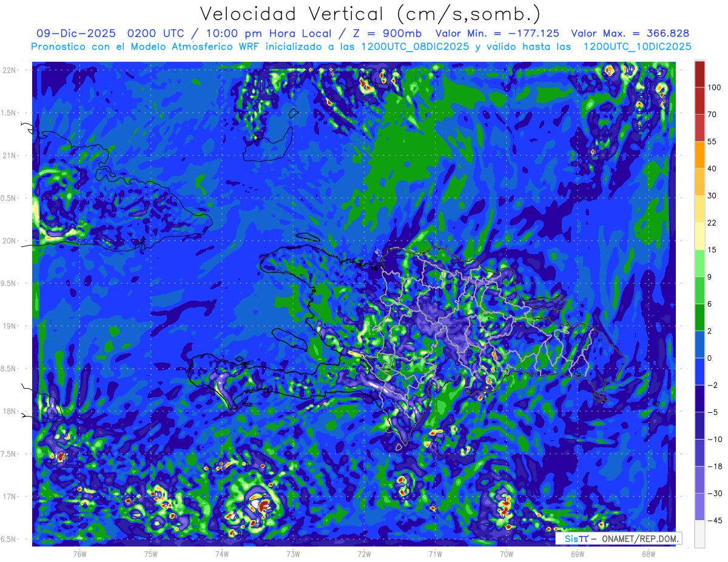Click the '68W' longitude label
This screenshot has width=728, height=562.
[x=648, y=554]
